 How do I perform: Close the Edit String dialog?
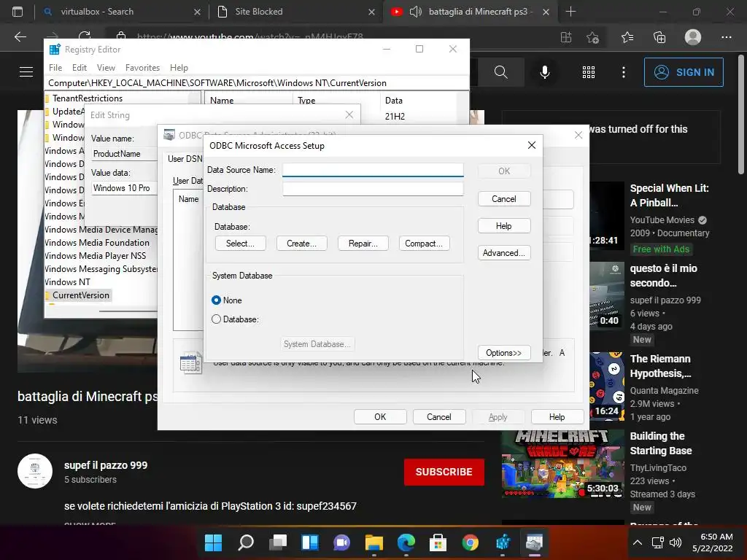pyautogui.click(x=349, y=114)
